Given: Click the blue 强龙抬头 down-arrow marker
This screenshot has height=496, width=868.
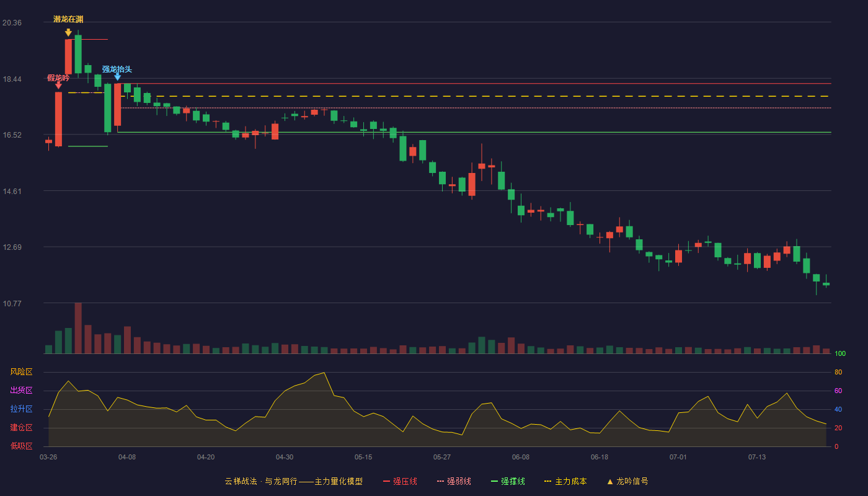Looking at the screenshot, I should (117, 77).
